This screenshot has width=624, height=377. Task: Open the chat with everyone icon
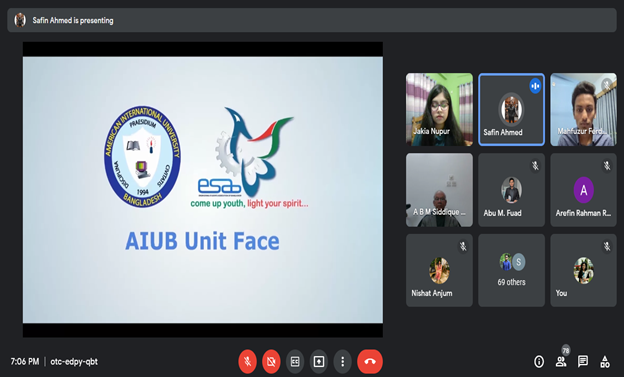583,361
